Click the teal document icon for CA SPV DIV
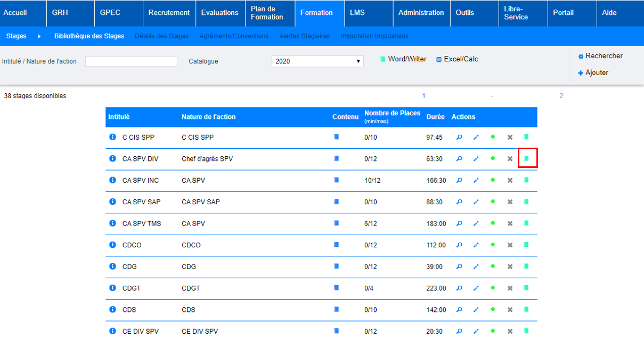644x346 pixels. click(x=526, y=158)
